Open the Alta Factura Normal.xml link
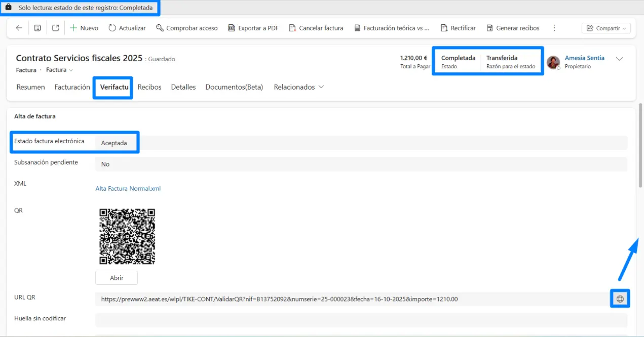 tap(128, 189)
